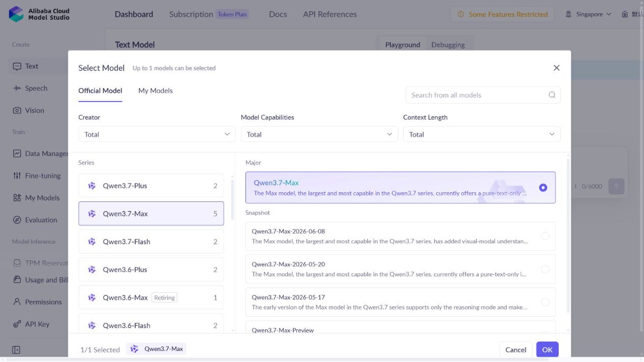The width and height of the screenshot is (644, 362).
Task: Click the Qwen logo icon on Qwen3.6-Max row
Action: (92, 298)
